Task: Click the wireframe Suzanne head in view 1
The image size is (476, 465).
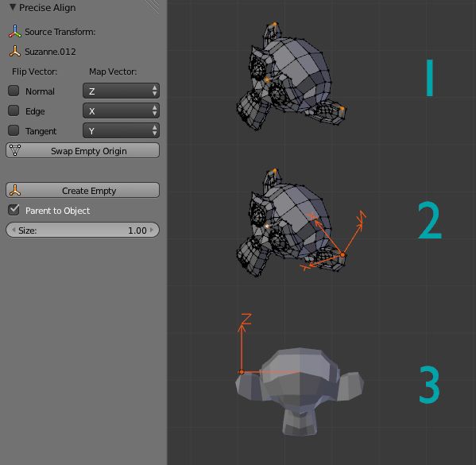Action: 292,76
